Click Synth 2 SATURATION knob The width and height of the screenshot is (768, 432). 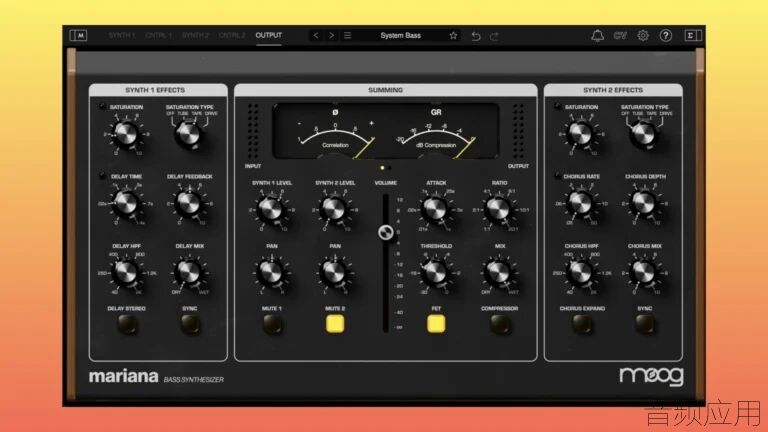click(581, 134)
